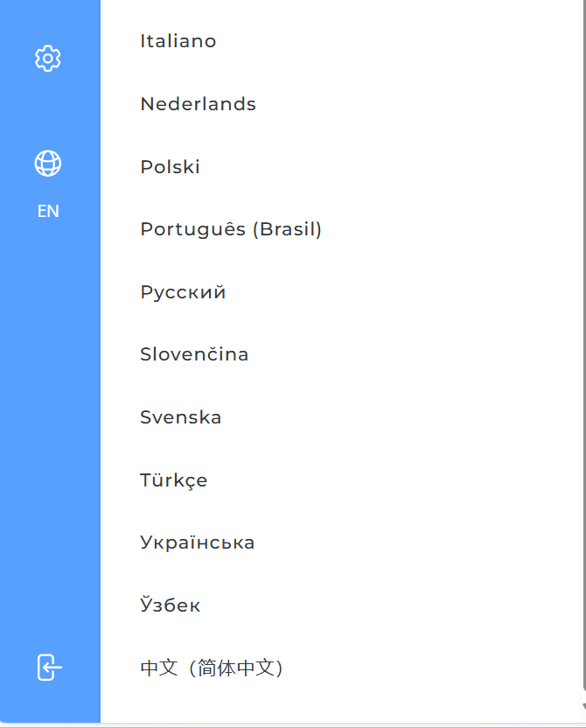The image size is (586, 728).
Task: Choose the Simplified Chinese entry
Action: [213, 668]
